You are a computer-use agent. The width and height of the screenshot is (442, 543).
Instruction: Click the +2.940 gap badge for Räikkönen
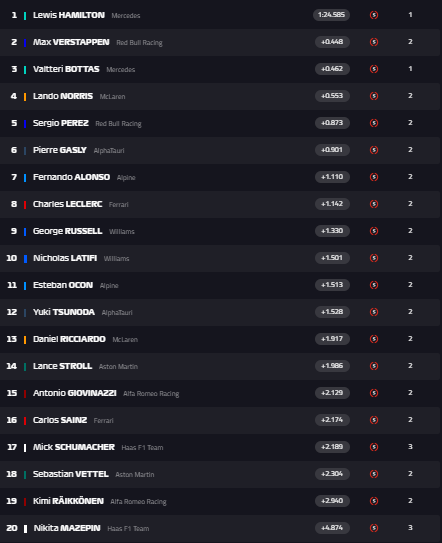[332, 501]
